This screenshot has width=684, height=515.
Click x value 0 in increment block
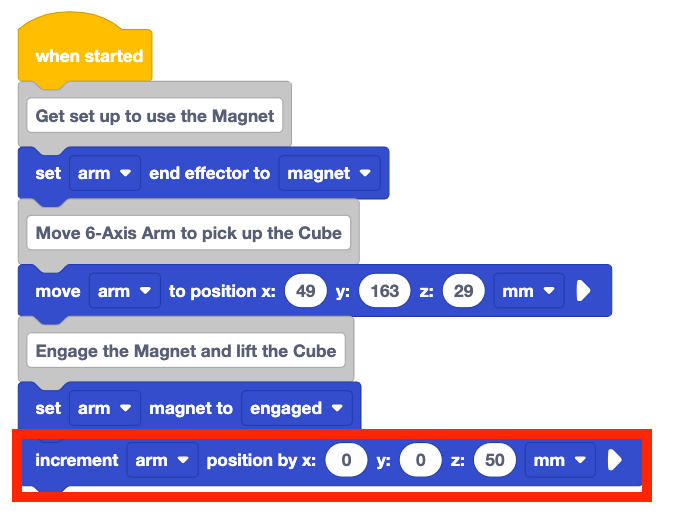(x=346, y=461)
